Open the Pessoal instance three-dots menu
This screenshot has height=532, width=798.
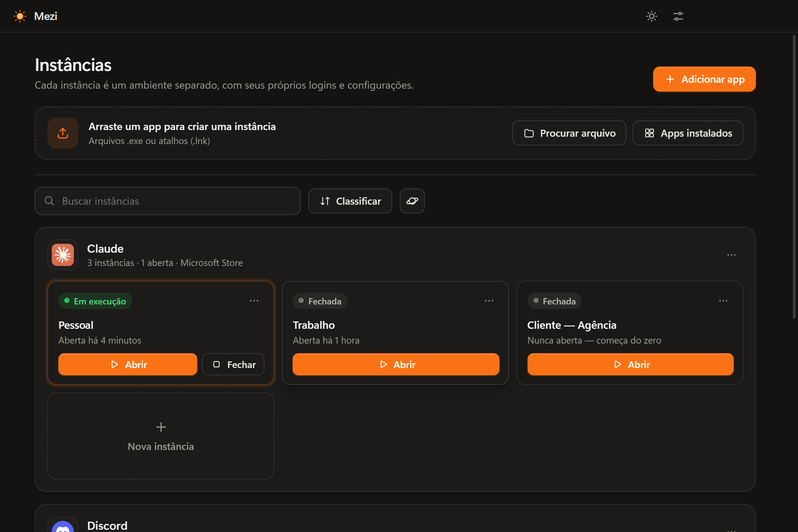point(254,301)
